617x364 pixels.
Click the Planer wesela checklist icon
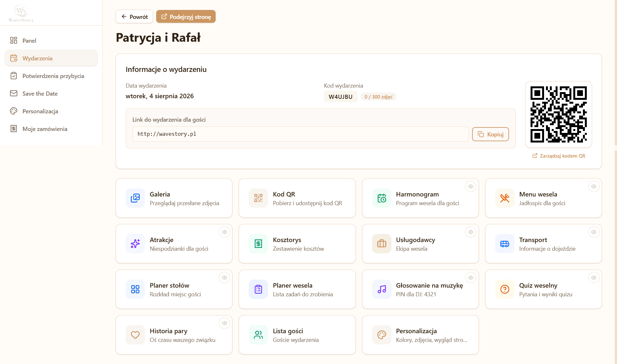coord(258,289)
